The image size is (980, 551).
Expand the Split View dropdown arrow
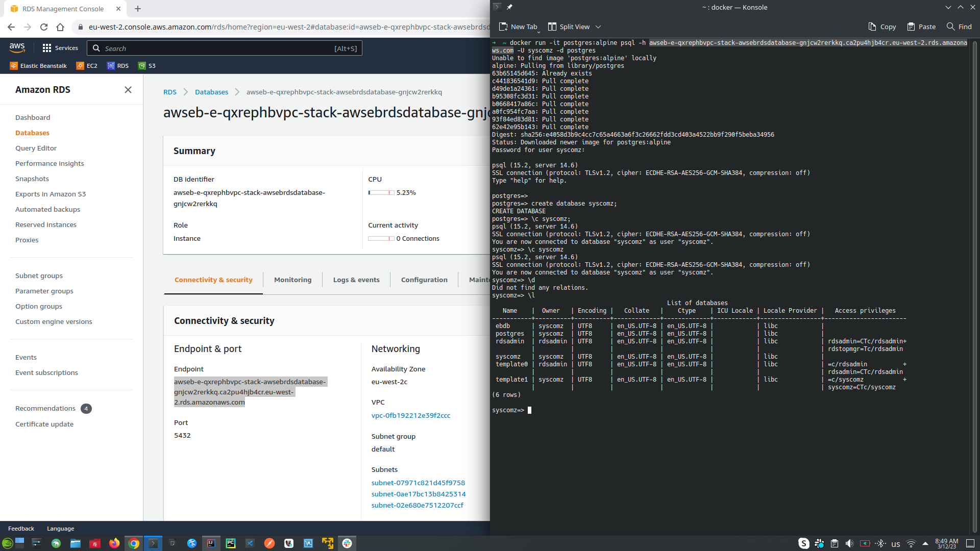pyautogui.click(x=598, y=27)
